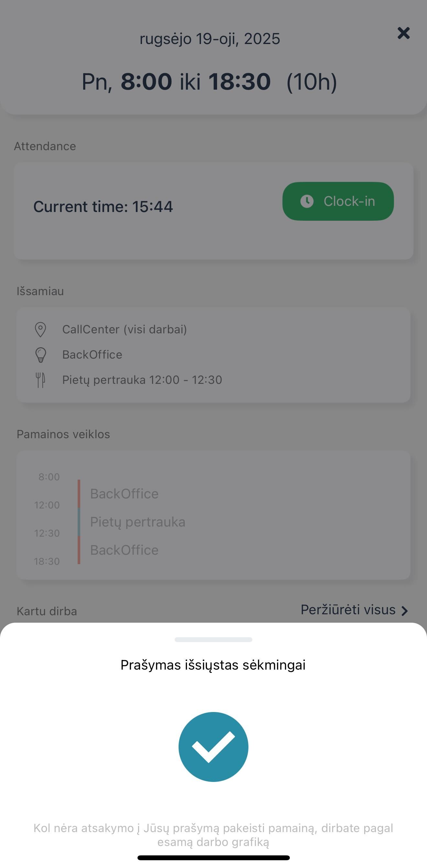This screenshot has width=427, height=868.
Task: Tap the Pietų pertrauka 12:00 - 12:30 detail
Action: click(142, 380)
